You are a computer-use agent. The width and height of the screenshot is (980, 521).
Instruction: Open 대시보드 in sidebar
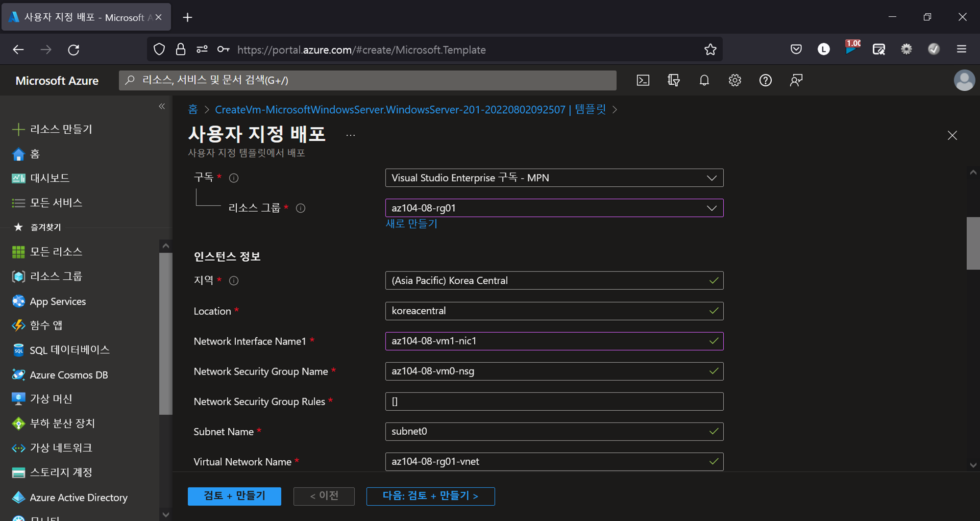(x=49, y=178)
